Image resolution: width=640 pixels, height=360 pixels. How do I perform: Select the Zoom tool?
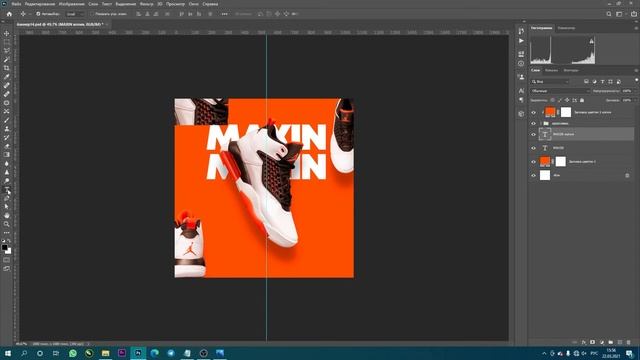(7, 224)
